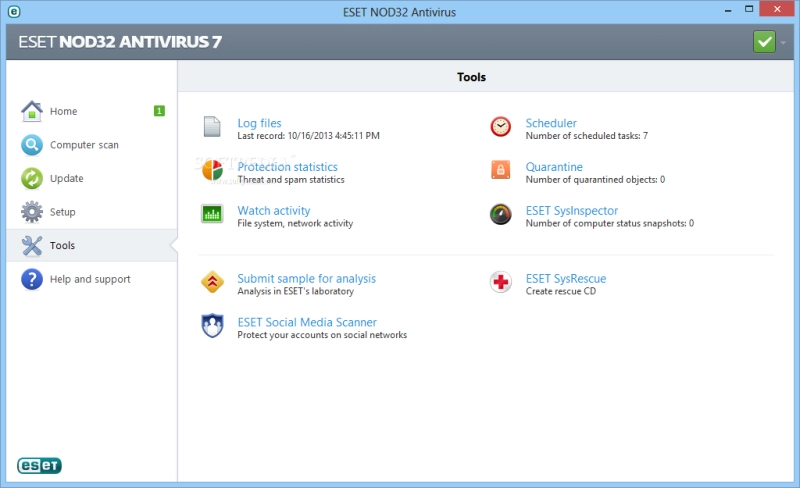Click the ESET SysInspector gauge icon
Image resolution: width=800 pixels, height=488 pixels.
coord(501,214)
